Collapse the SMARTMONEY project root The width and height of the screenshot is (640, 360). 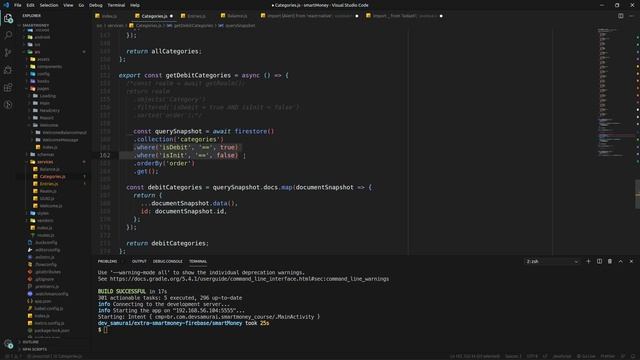(36, 25)
